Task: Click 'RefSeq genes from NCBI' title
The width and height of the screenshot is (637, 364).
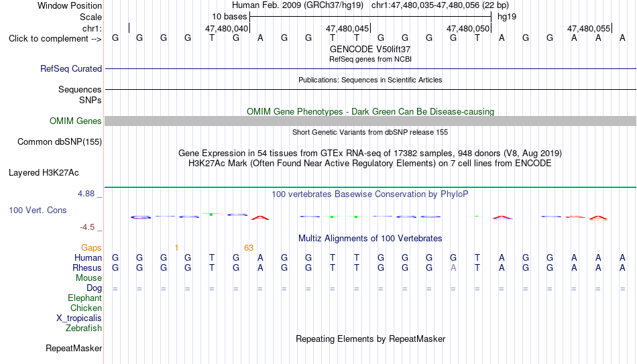Action: [371, 59]
